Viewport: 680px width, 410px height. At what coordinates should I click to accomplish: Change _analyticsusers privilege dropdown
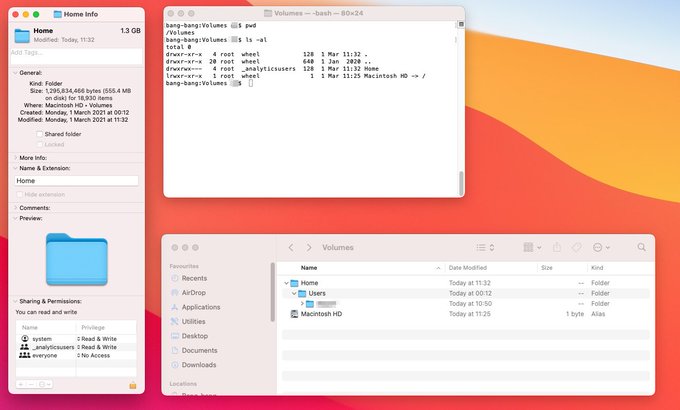(98, 347)
